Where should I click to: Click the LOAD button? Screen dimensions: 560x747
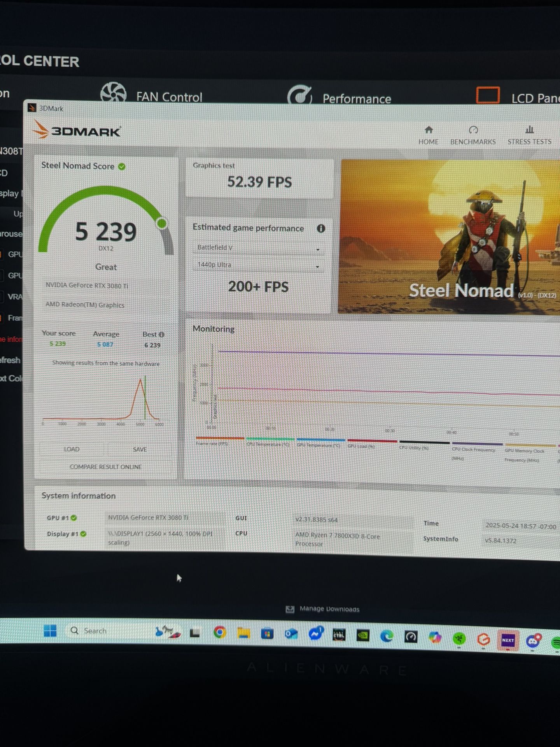click(x=72, y=449)
